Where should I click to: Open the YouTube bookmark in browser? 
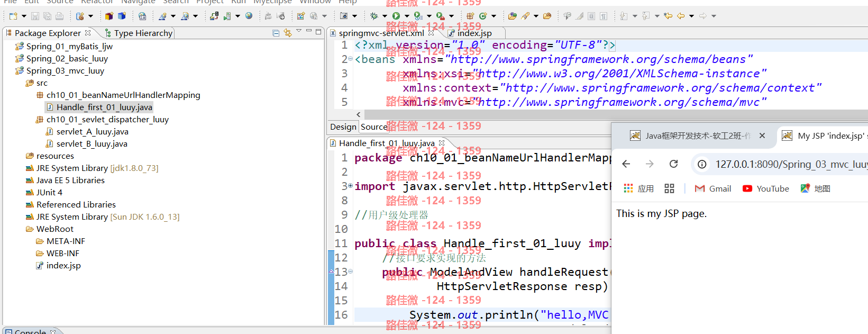coord(765,188)
